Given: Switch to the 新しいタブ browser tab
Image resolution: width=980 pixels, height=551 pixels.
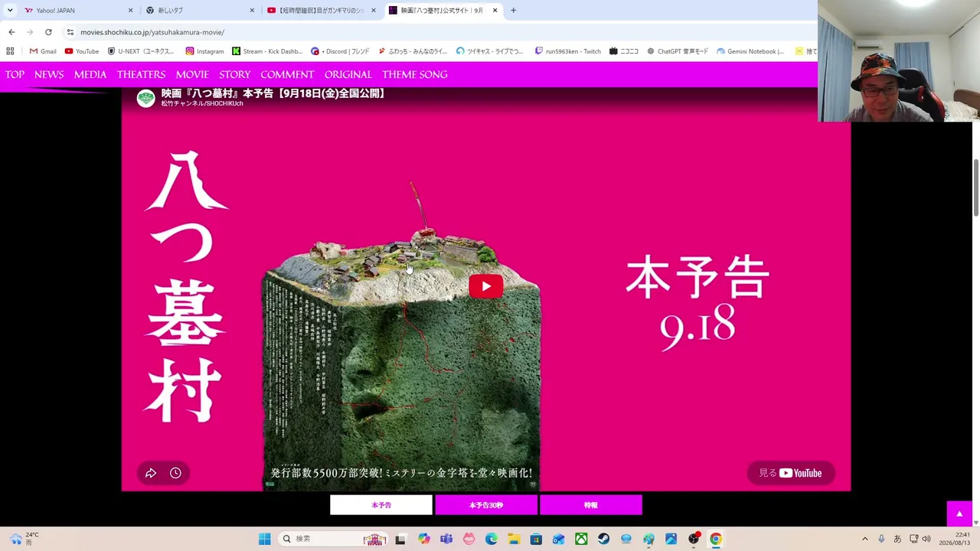Looking at the screenshot, I should coord(199,11).
